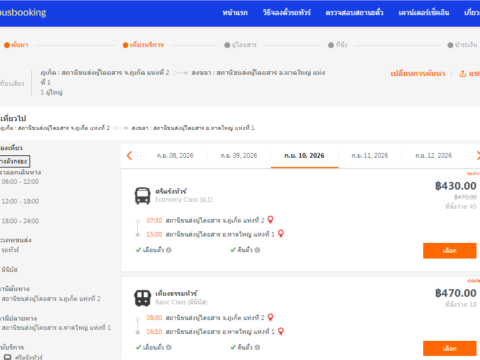Click the เที่ยวไป heading
Screen dimensions: 480x360
13,118
